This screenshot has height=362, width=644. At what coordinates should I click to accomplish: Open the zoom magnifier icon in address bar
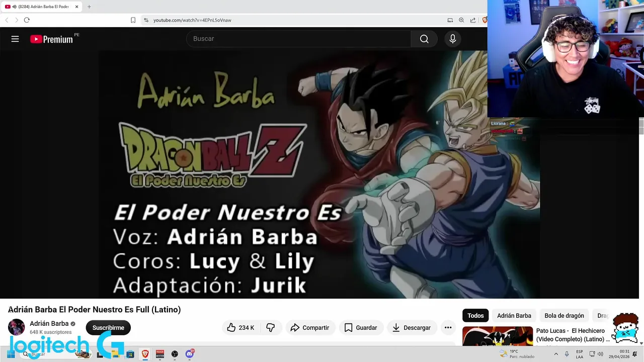click(461, 20)
